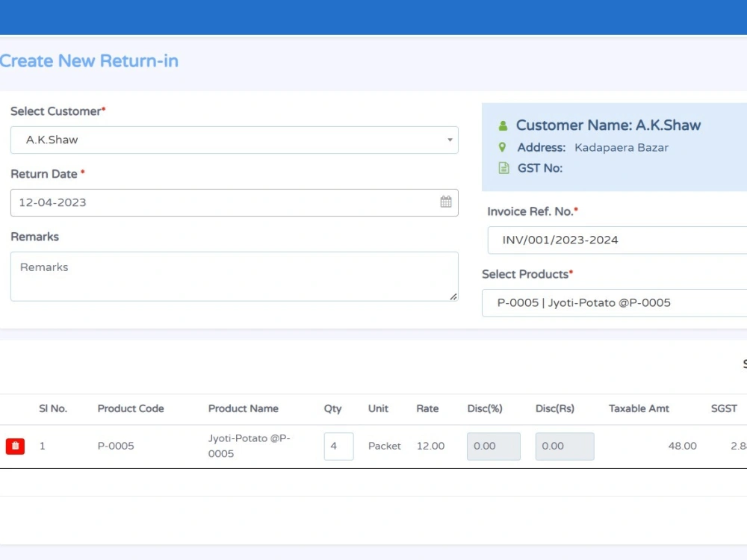The height and width of the screenshot is (560, 747).
Task: Click the Select Customer label
Action: [56, 111]
